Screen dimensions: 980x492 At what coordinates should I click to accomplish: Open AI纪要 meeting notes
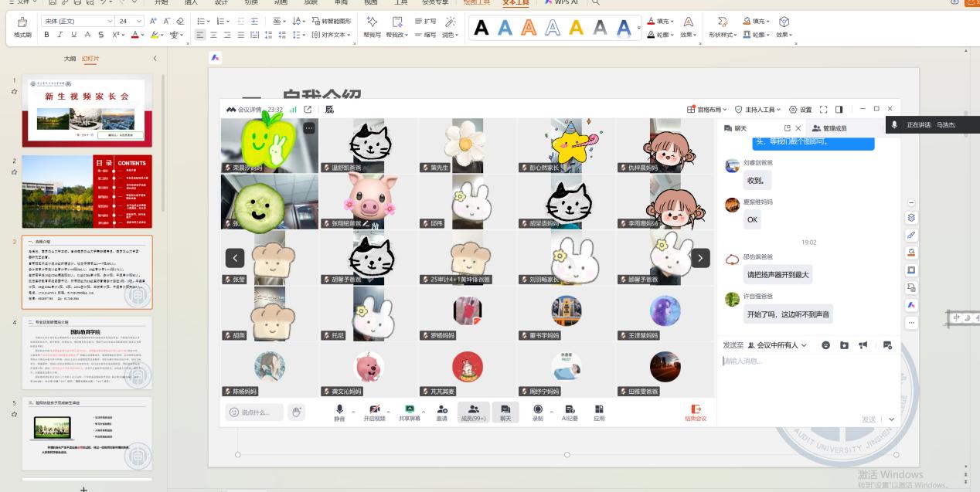click(570, 412)
